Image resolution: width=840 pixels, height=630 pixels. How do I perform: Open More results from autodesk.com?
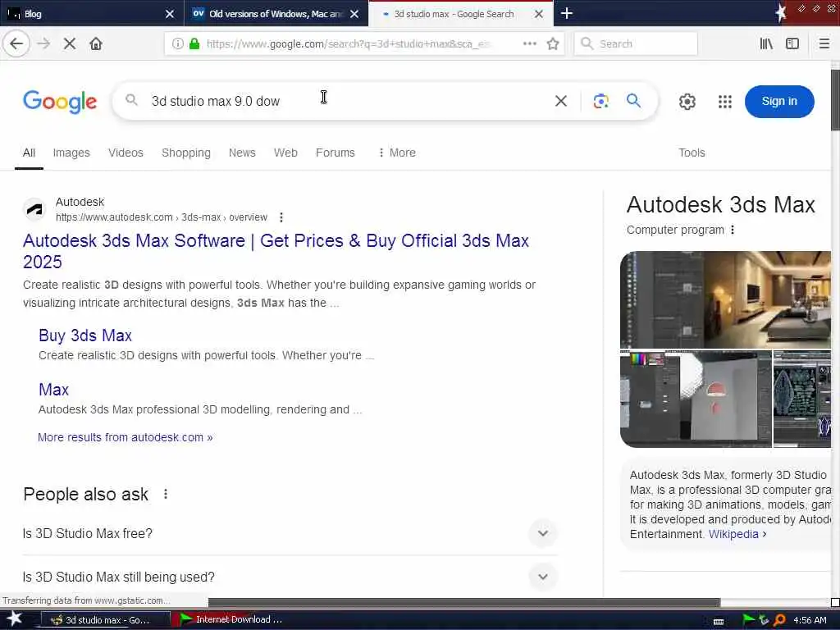click(125, 437)
